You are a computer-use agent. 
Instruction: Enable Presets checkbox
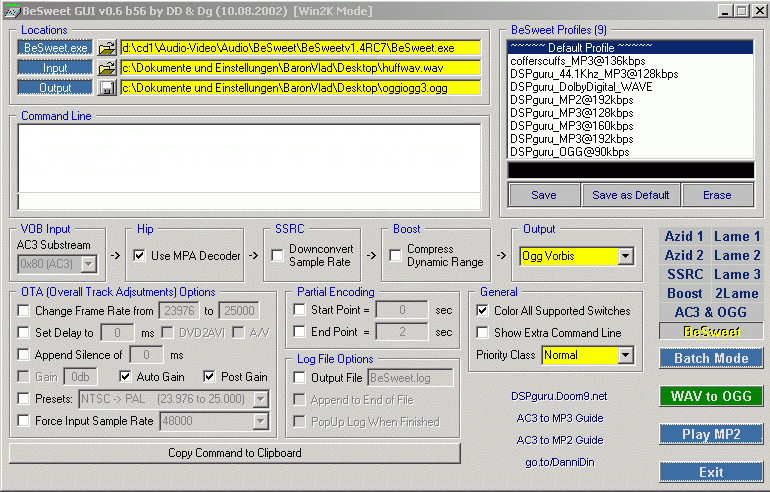23,398
